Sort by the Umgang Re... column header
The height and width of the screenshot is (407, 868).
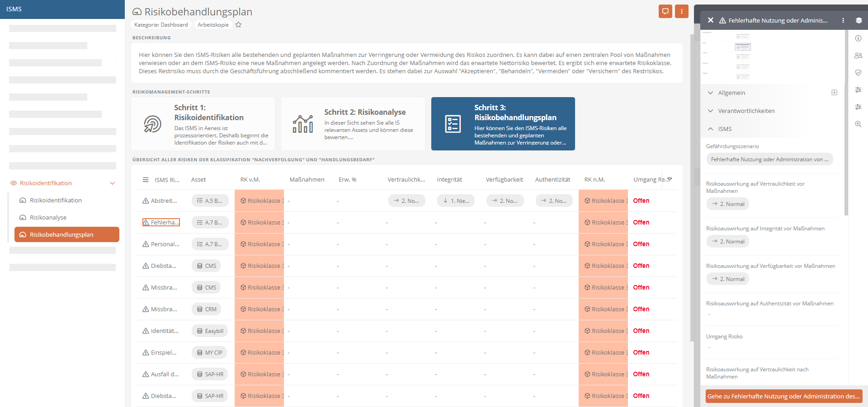click(x=650, y=180)
